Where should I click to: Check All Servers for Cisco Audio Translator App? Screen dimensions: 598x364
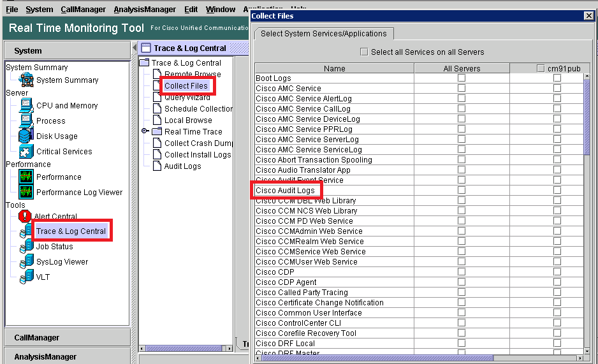pos(462,170)
